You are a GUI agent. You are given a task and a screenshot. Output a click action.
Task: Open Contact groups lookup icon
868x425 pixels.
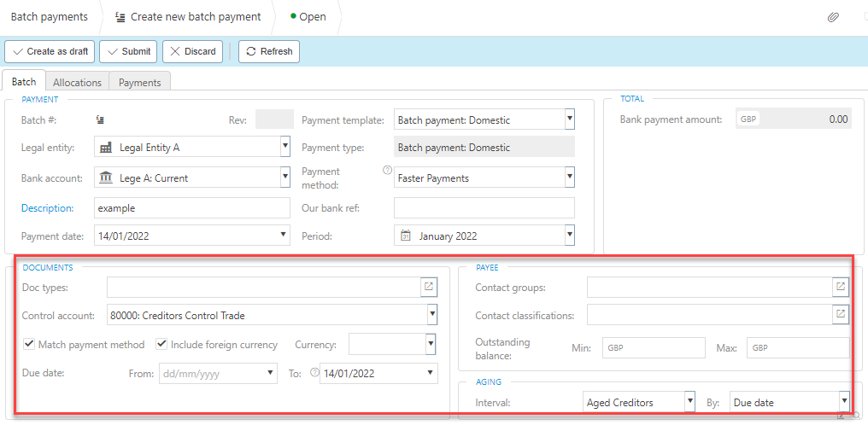[x=841, y=287]
